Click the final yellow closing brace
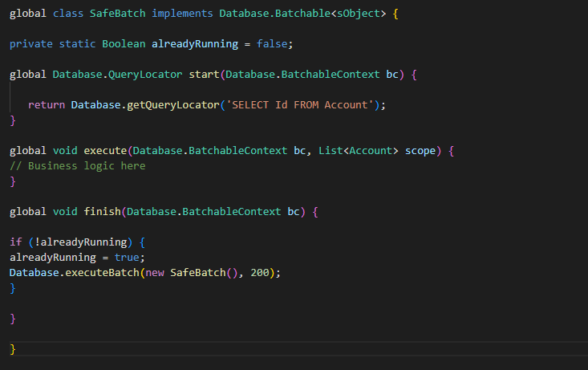This screenshot has width=588, height=370. [x=13, y=349]
